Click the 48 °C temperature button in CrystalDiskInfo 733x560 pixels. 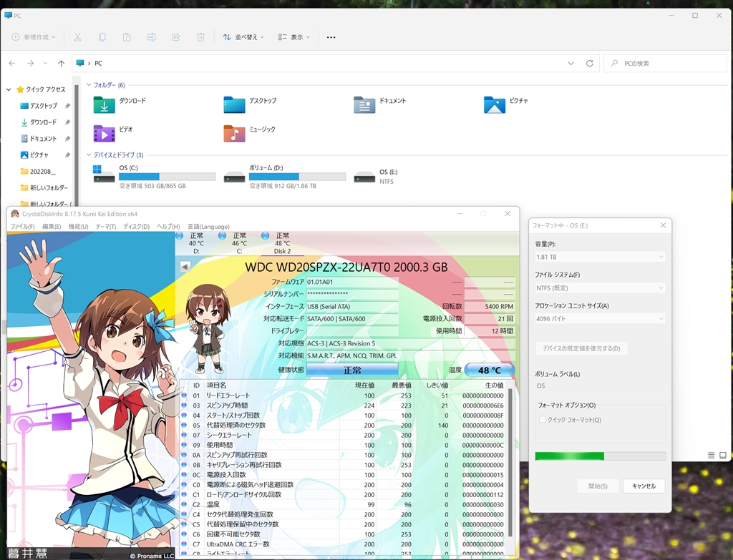(489, 369)
